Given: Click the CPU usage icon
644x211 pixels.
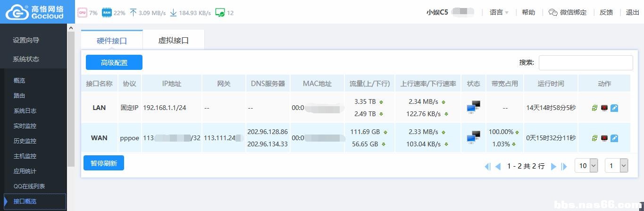Looking at the screenshot, I should [x=82, y=13].
